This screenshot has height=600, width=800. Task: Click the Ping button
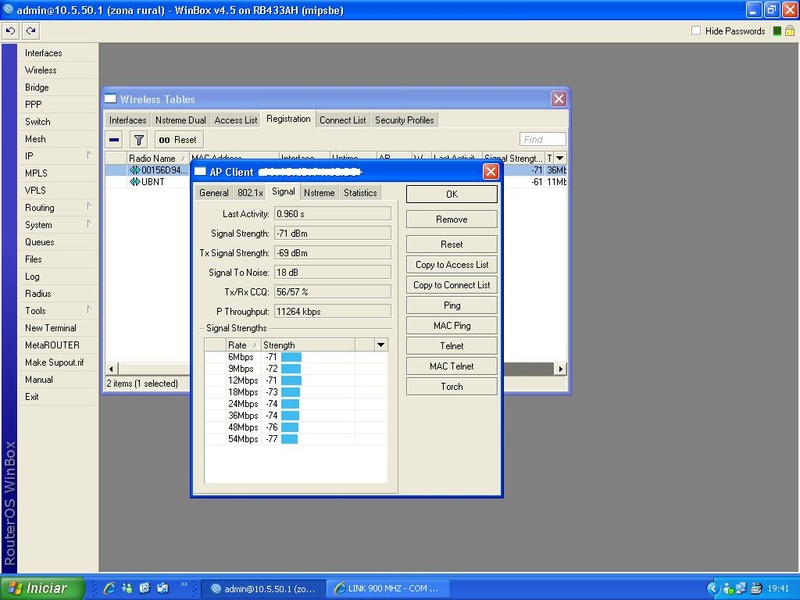coord(452,305)
